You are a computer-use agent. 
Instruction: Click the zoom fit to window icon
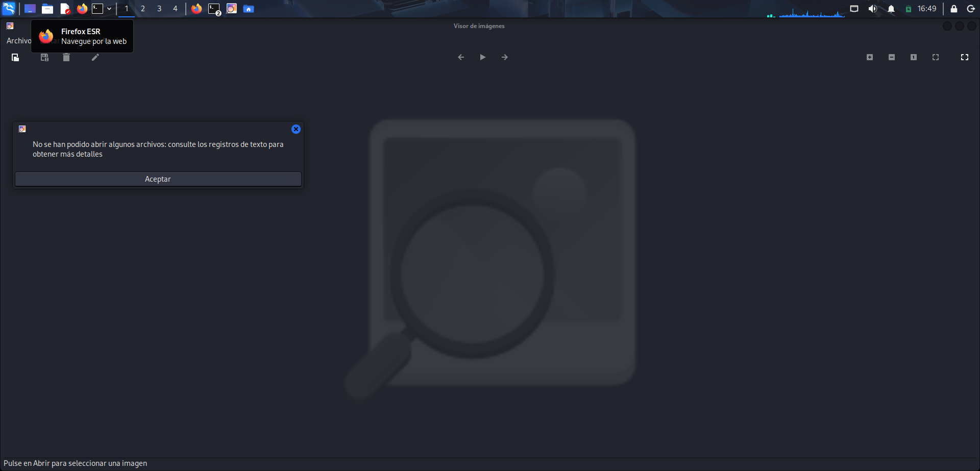(936, 57)
